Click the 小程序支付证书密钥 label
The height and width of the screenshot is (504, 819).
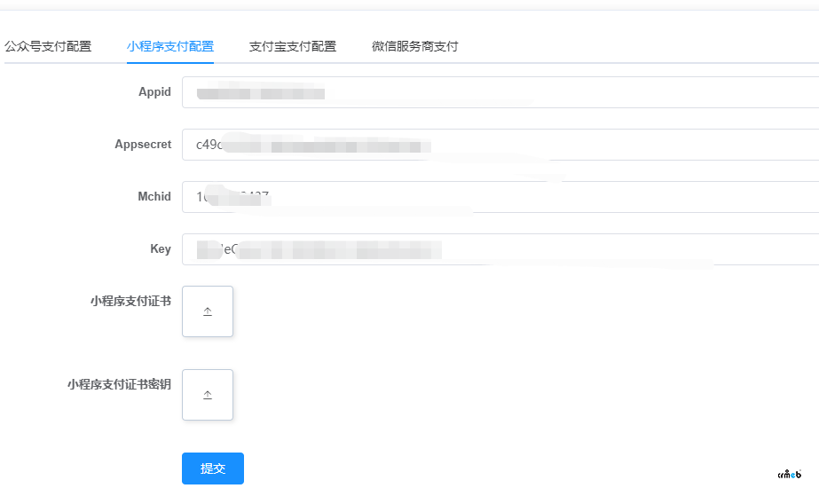pyautogui.click(x=119, y=384)
